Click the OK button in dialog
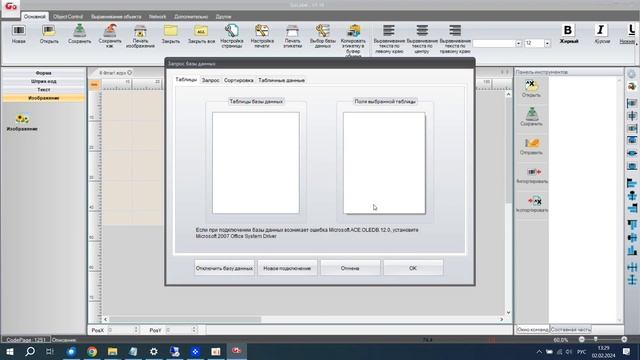 coord(413,268)
